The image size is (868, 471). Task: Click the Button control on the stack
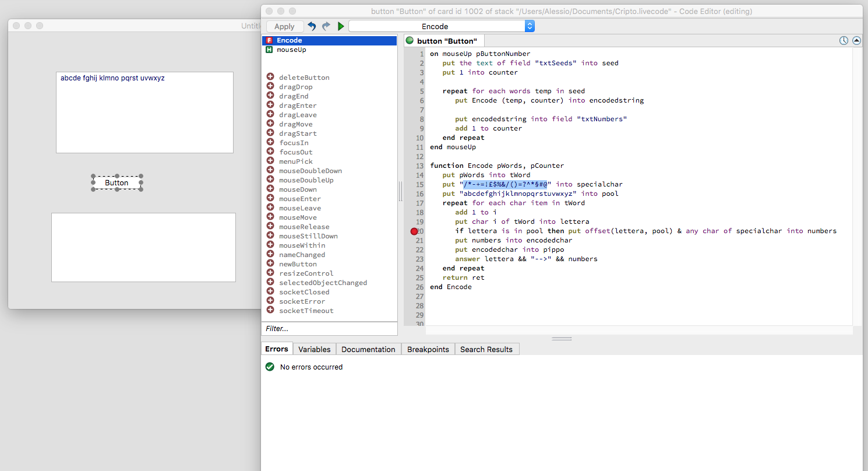(117, 183)
